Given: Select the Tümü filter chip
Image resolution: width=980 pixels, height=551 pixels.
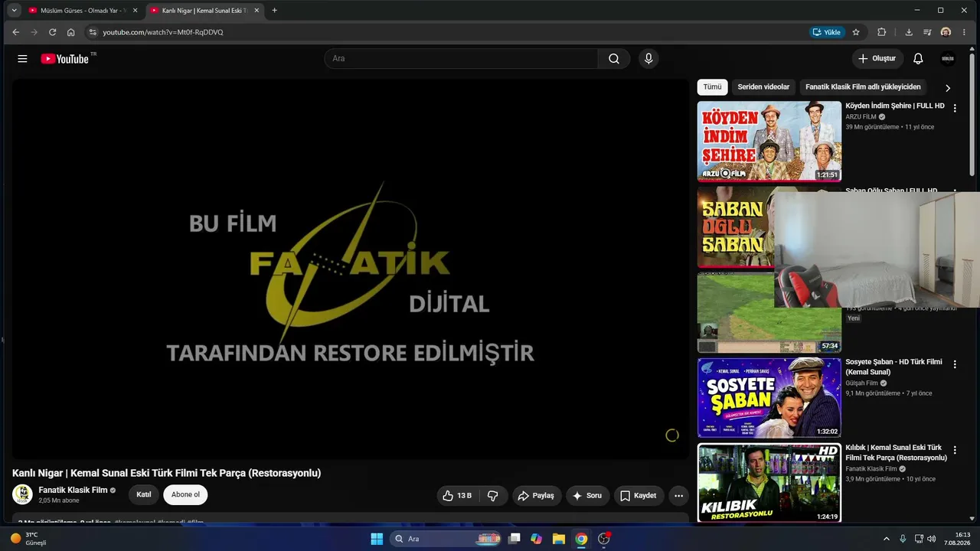Looking at the screenshot, I should coord(712,87).
